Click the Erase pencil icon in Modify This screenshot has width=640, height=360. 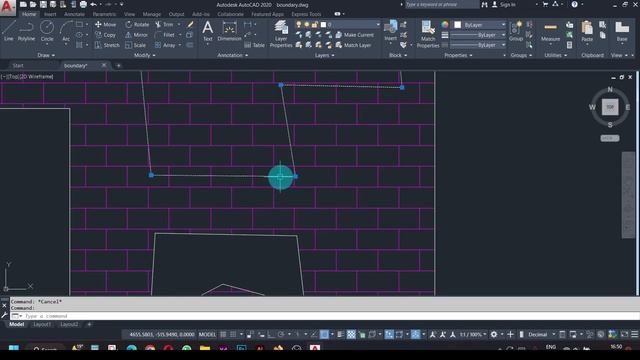(x=190, y=24)
